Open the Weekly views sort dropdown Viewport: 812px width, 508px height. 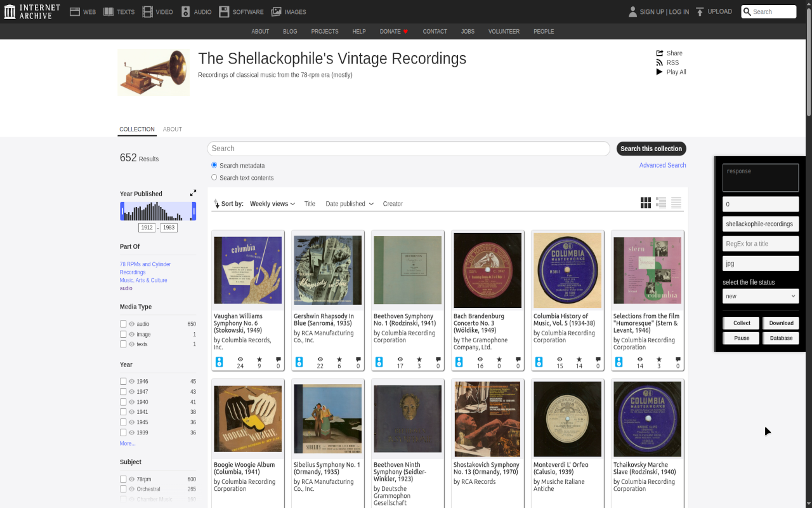point(273,204)
